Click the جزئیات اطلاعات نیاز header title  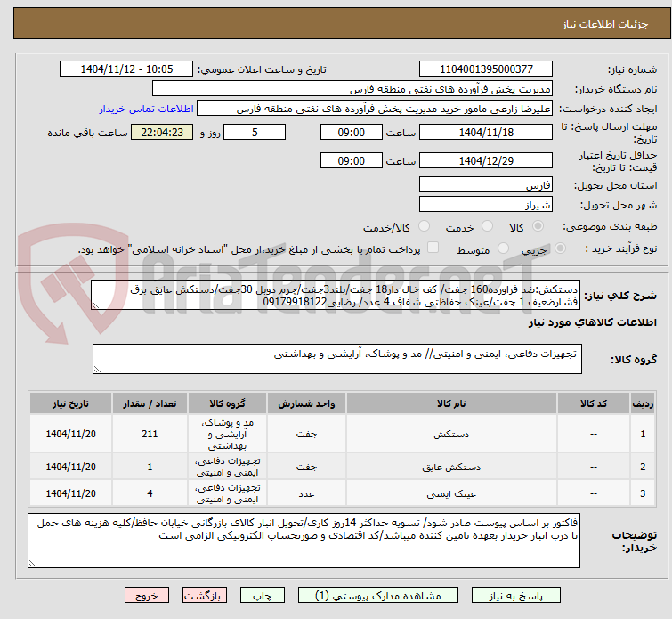pyautogui.click(x=604, y=24)
